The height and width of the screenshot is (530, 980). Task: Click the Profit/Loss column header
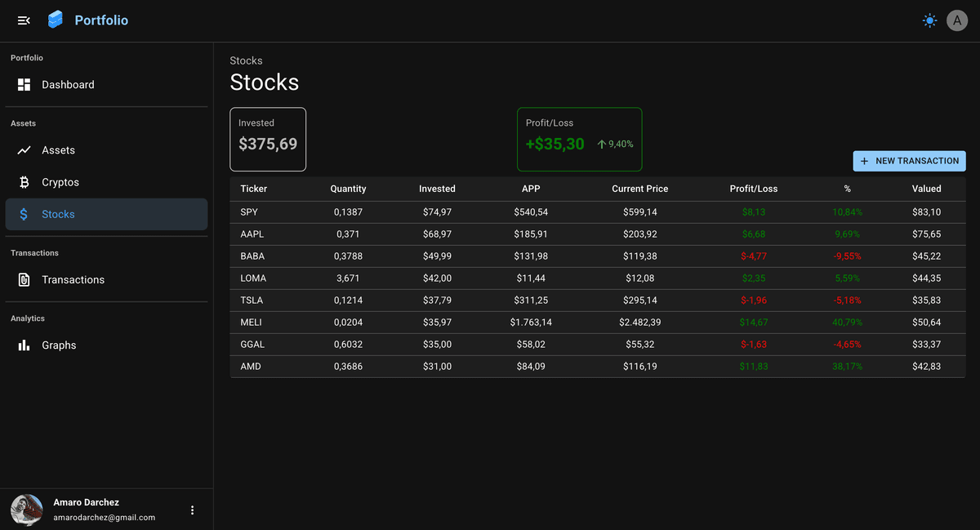[x=754, y=189]
